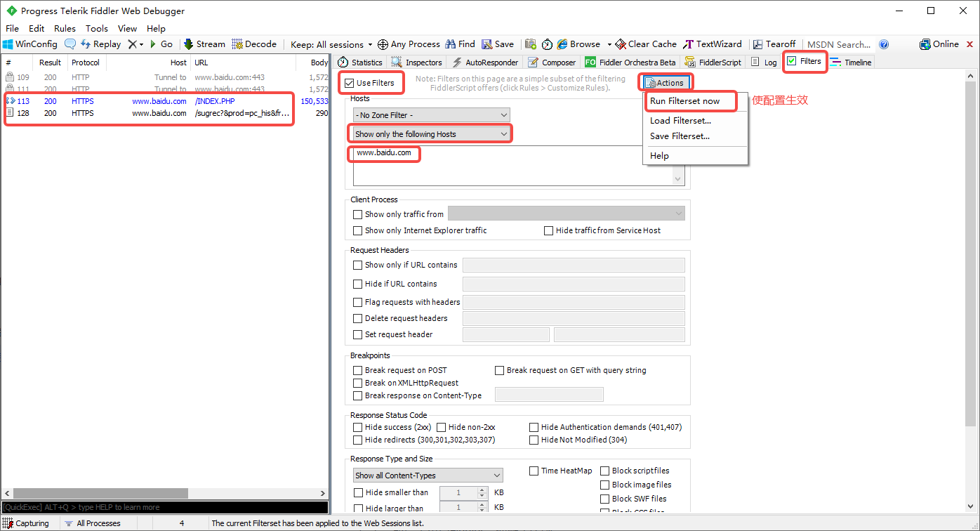Click the X remove sessions icon
980x531 pixels.
[132, 44]
